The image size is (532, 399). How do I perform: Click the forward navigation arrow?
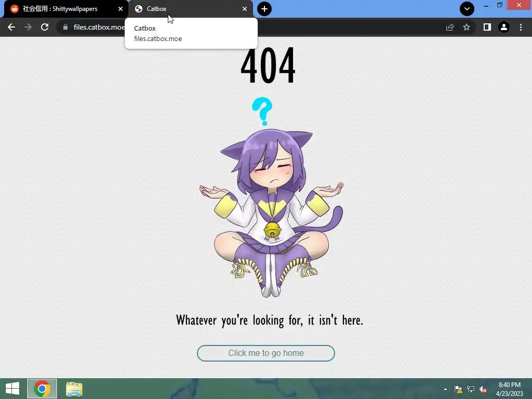tap(28, 27)
